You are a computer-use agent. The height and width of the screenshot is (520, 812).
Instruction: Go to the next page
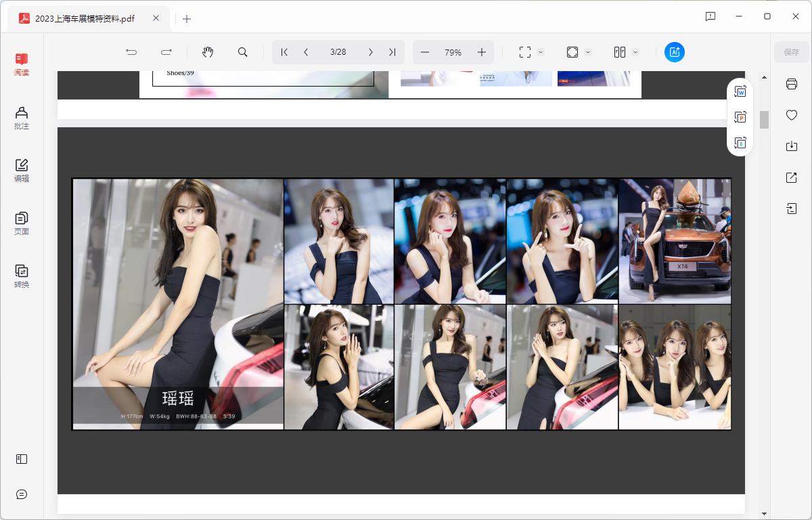[371, 52]
